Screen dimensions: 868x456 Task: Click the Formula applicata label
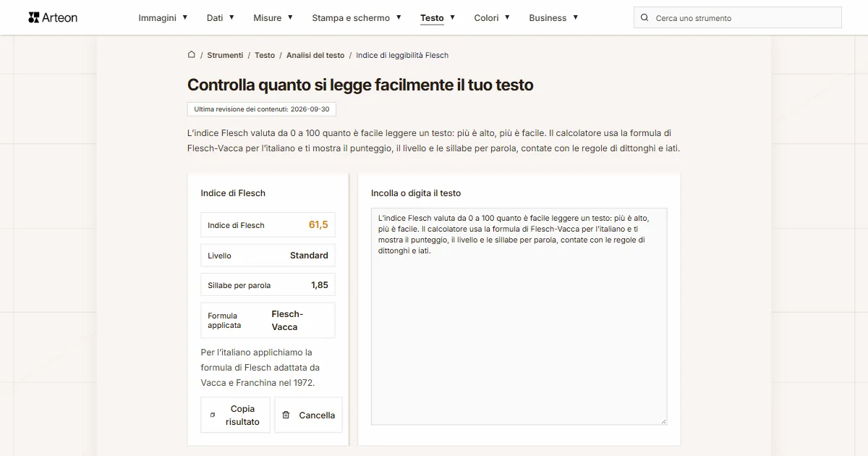click(x=224, y=320)
